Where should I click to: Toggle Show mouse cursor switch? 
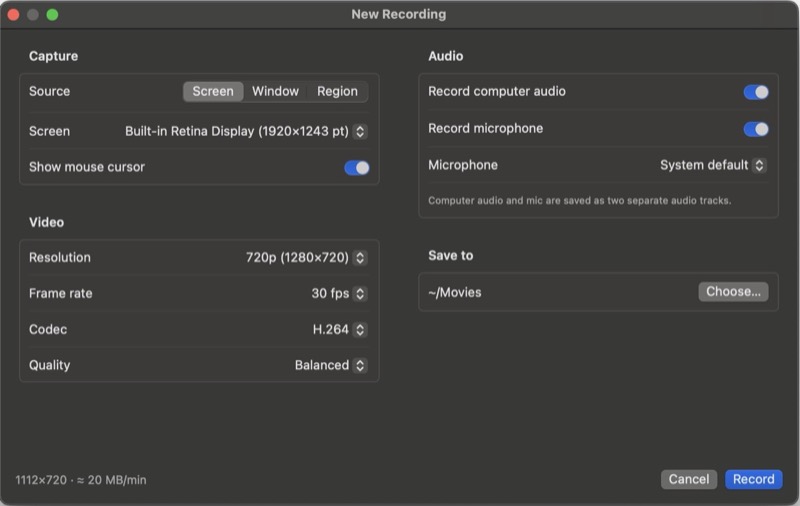pyautogui.click(x=357, y=167)
